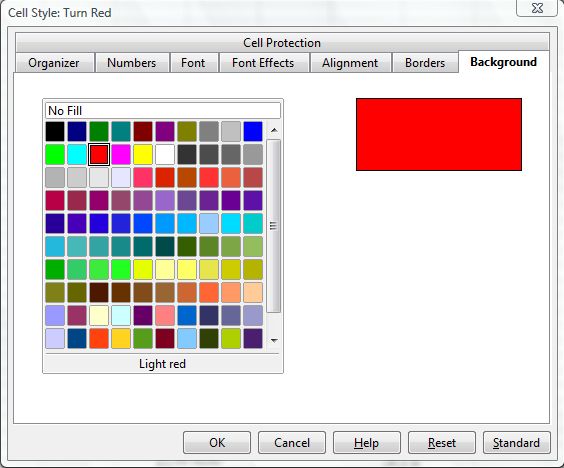
Task: Switch to the Borders tab
Action: (425, 63)
